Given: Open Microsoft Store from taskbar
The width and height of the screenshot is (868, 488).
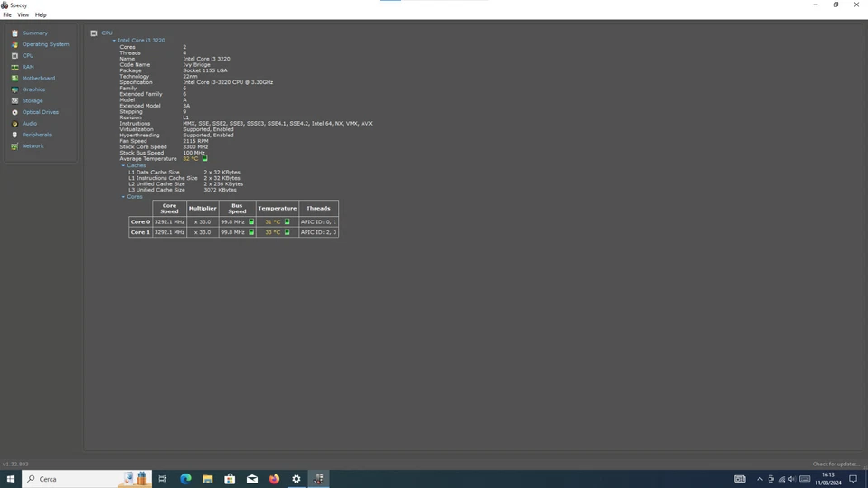Looking at the screenshot, I should [230, 479].
